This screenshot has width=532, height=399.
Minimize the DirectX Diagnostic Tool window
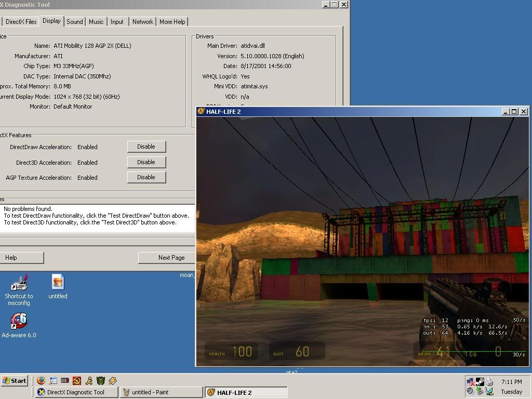pos(326,4)
